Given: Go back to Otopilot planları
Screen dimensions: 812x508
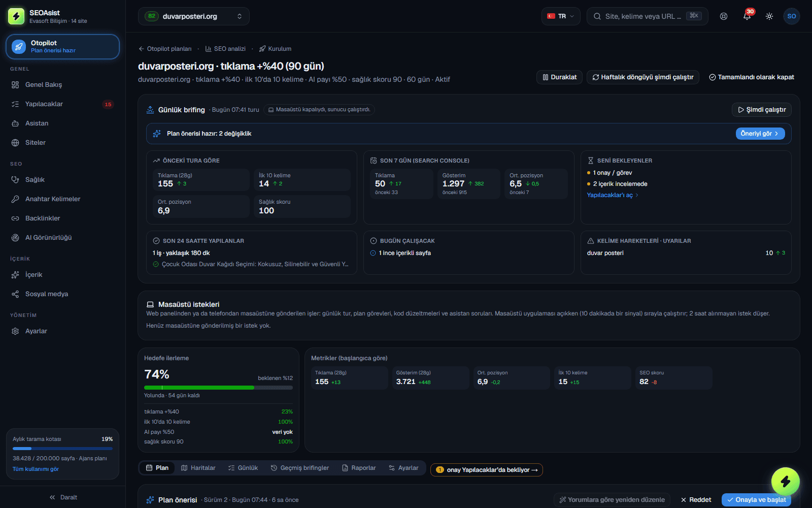Looking at the screenshot, I should [165, 49].
